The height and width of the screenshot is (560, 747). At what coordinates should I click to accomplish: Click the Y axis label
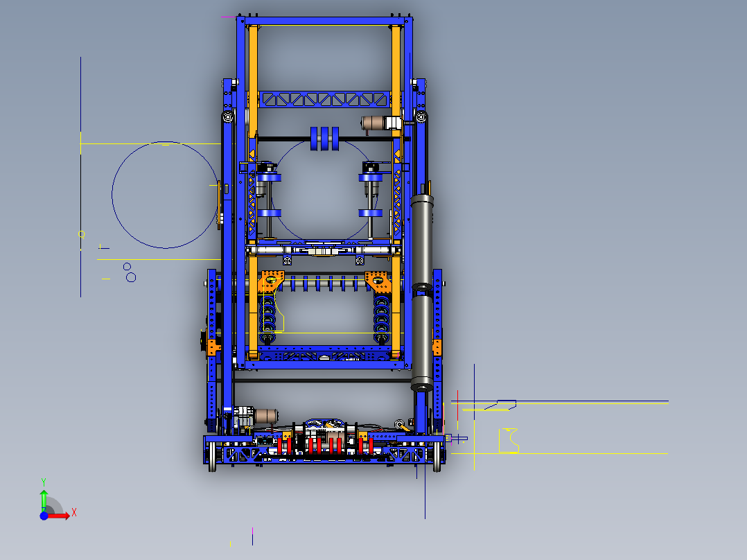coord(44,483)
